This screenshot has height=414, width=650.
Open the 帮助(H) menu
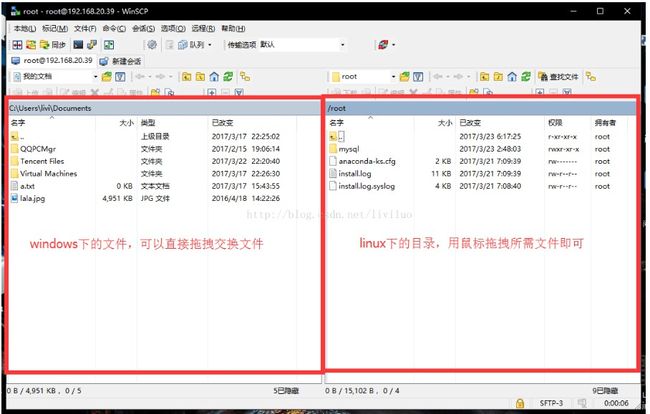tap(233, 29)
